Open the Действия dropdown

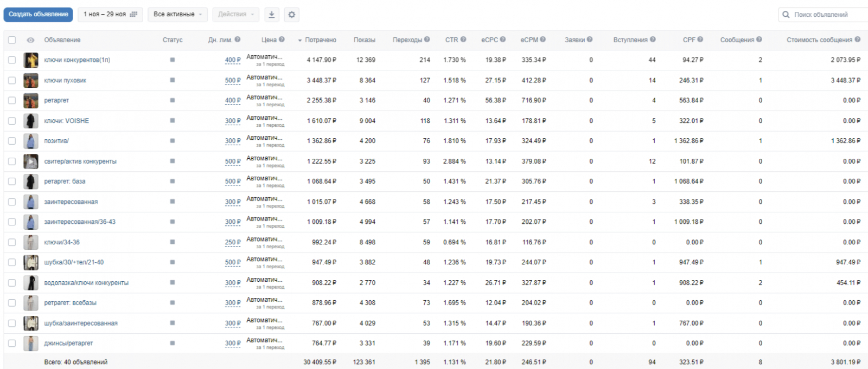pos(235,15)
